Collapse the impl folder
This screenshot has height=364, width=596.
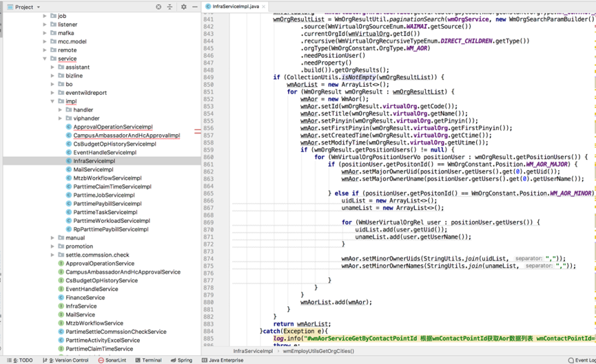click(52, 102)
